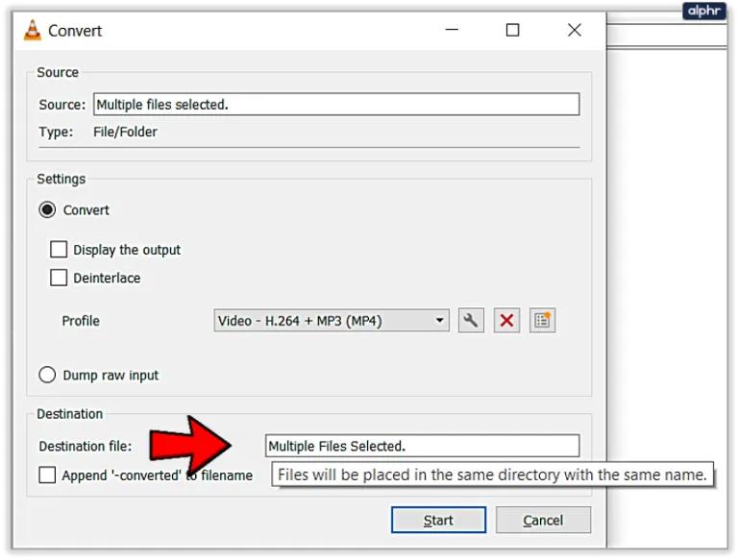Select the Dump raw input option
This screenshot has width=738, height=560.
(x=47, y=375)
